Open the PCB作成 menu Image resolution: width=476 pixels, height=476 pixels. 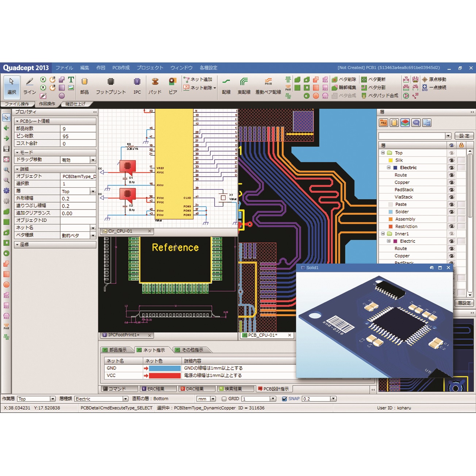(x=121, y=68)
